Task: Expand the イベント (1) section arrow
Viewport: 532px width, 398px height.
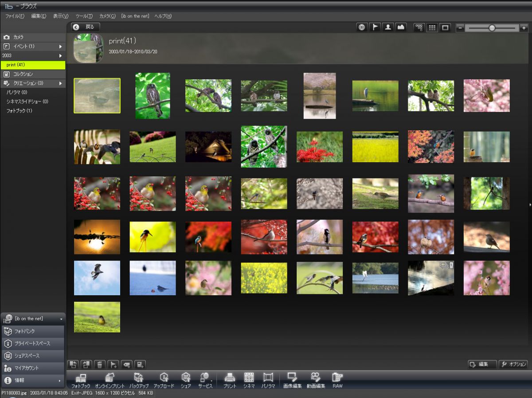Action: click(60, 46)
